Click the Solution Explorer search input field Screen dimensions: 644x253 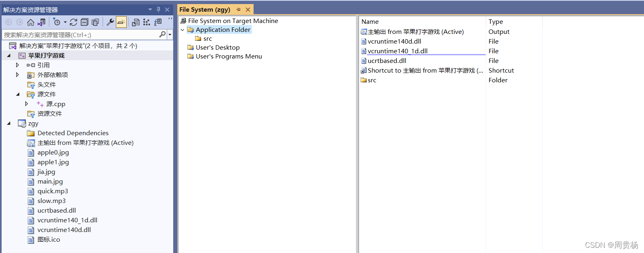[81, 35]
